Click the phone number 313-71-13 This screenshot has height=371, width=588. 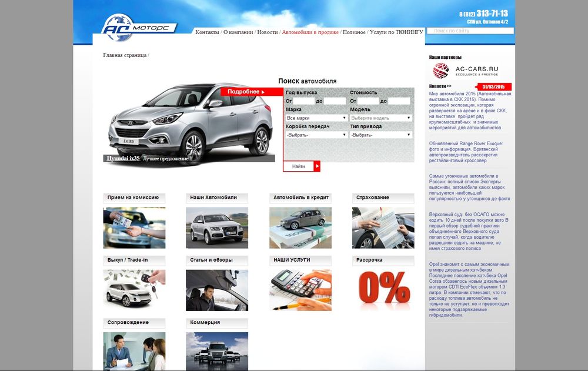492,14
